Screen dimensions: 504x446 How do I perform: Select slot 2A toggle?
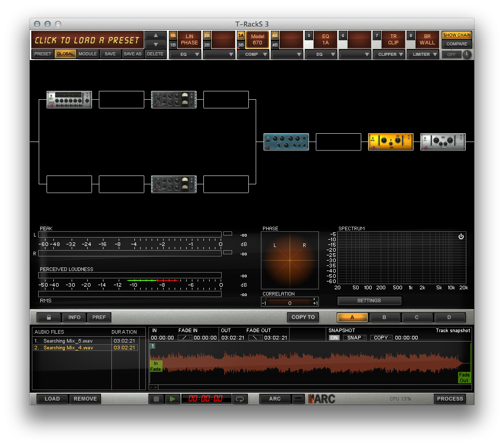coord(207,36)
